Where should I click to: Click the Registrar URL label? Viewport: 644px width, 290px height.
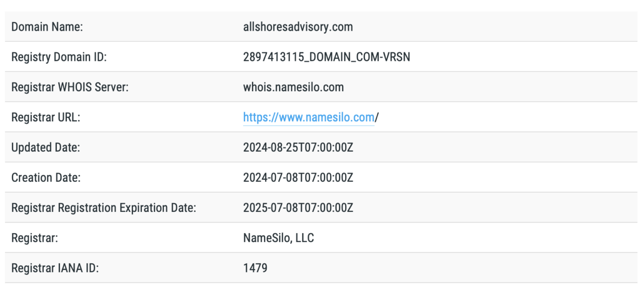tap(46, 117)
